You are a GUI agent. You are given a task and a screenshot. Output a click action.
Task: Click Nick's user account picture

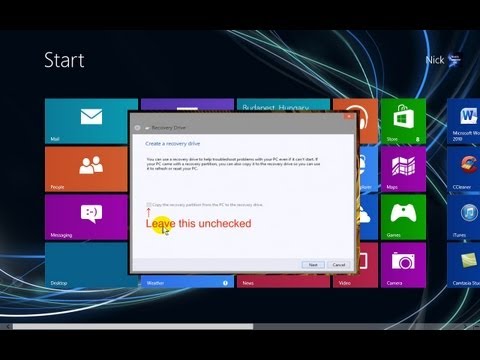point(455,60)
